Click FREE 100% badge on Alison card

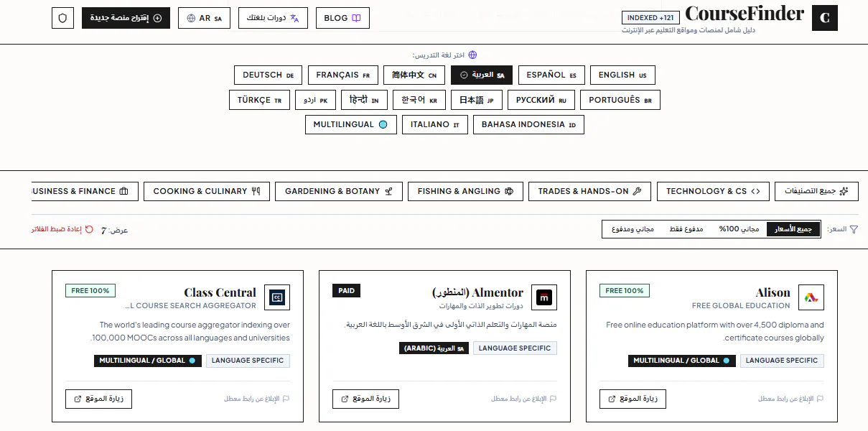coord(625,291)
